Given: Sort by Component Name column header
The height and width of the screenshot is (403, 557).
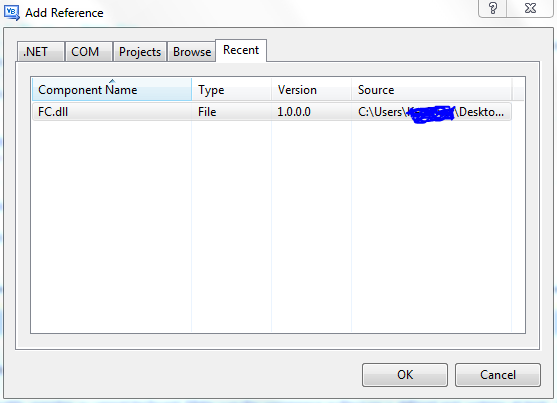Looking at the screenshot, I should pyautogui.click(x=112, y=90).
